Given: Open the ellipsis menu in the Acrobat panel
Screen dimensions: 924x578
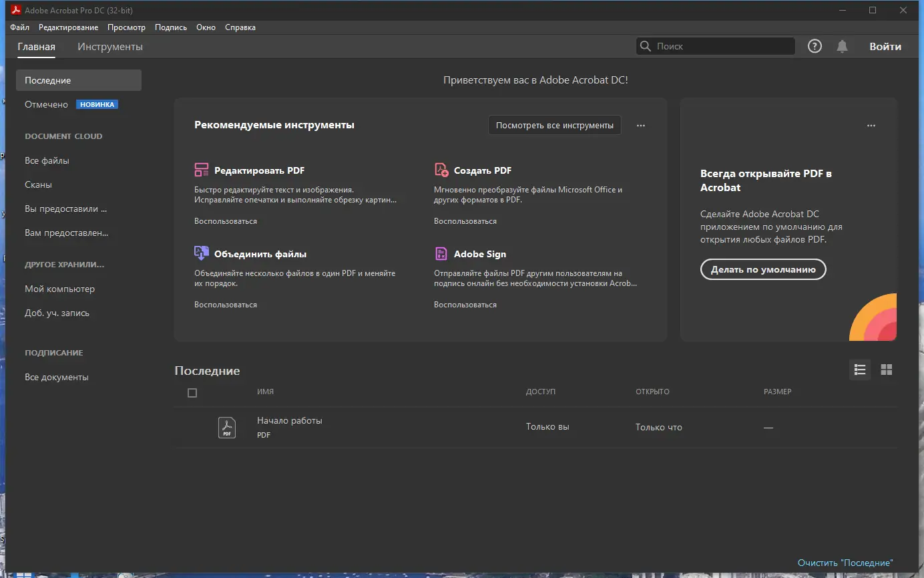Looking at the screenshot, I should point(871,125).
